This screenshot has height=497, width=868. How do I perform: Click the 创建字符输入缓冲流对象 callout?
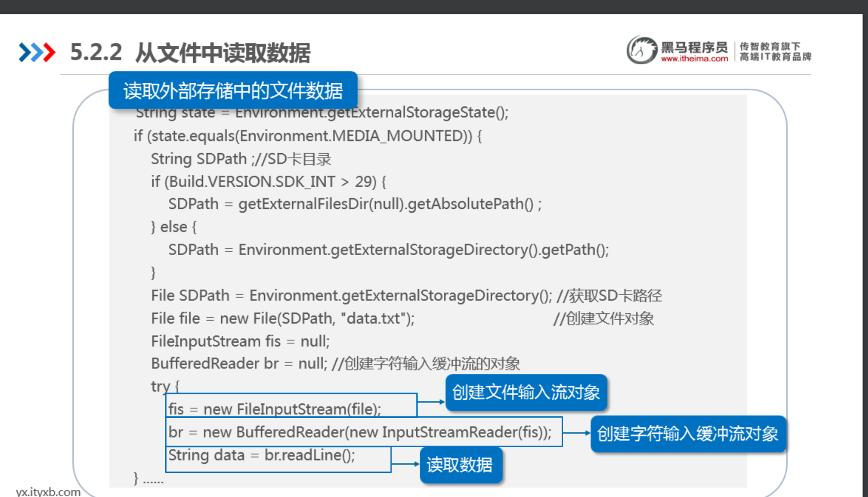tap(688, 434)
